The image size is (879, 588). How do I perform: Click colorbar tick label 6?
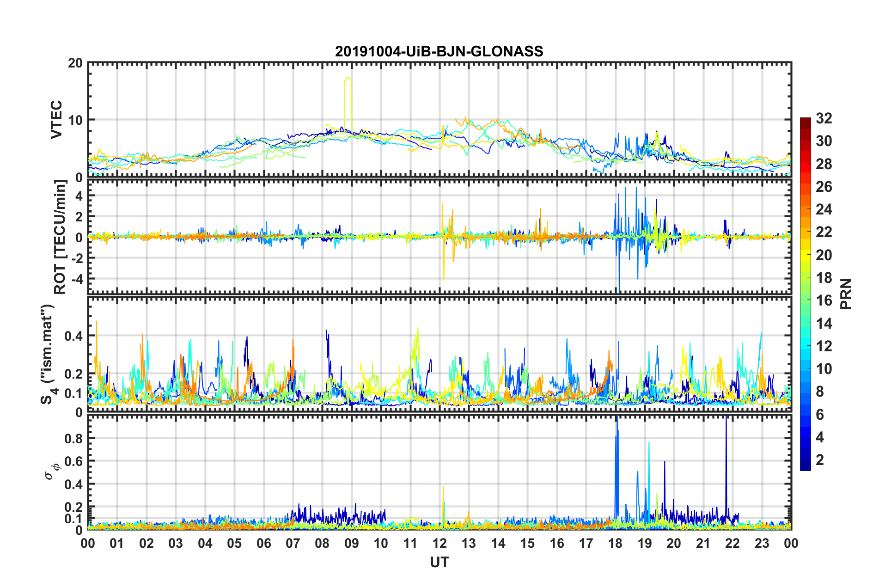(x=820, y=415)
